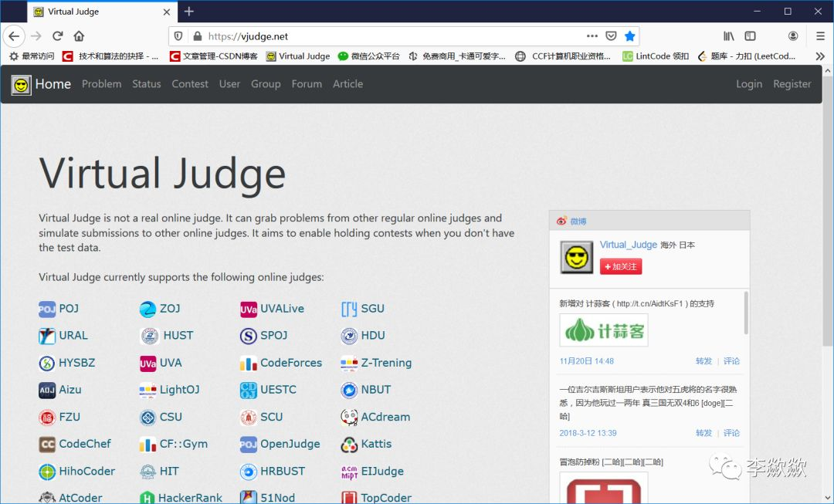Open the Contest menu item
834x504 pixels.
pos(190,84)
